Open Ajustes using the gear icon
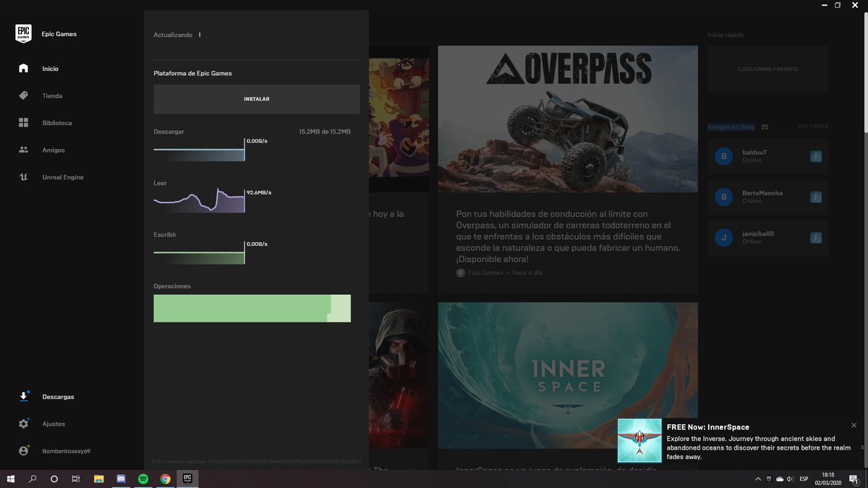Viewport: 868px width, 488px height. 23,424
